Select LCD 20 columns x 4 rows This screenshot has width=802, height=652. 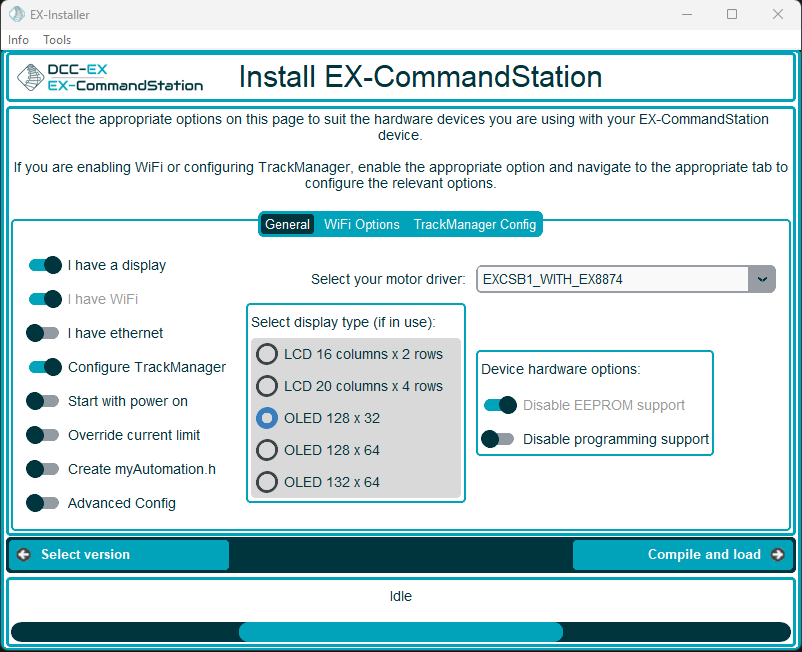267,386
